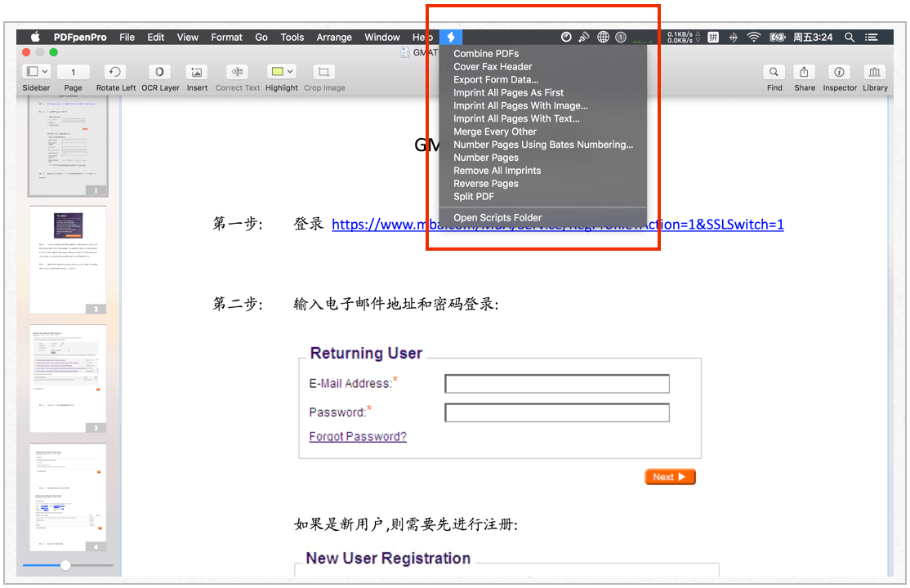The height and width of the screenshot is (588, 910).
Task: Click the circled 1 menu bar icon
Action: point(621,37)
